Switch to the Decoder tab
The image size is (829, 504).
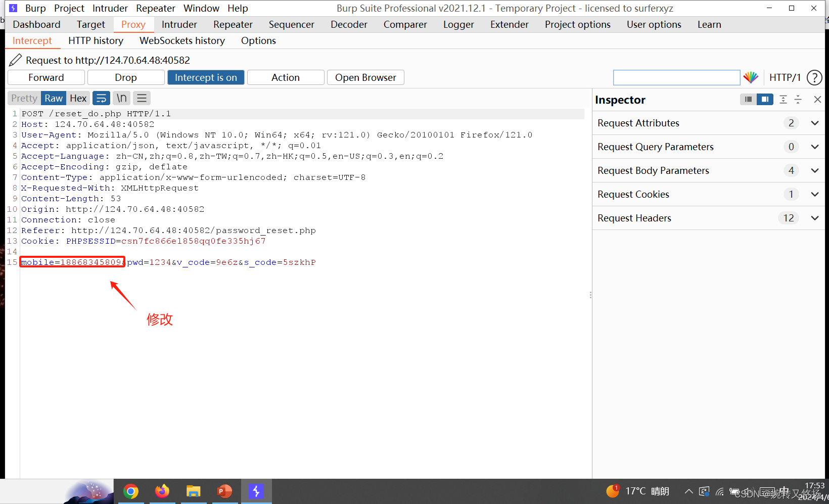tap(349, 24)
